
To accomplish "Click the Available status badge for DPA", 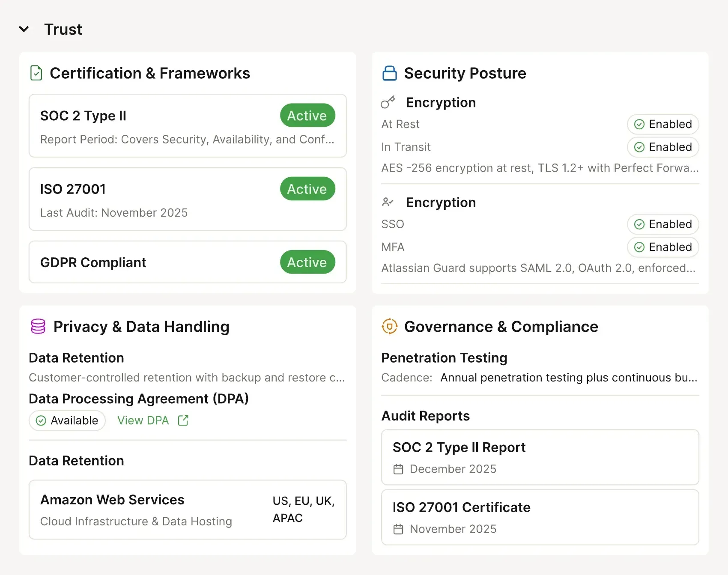I will (x=67, y=420).
